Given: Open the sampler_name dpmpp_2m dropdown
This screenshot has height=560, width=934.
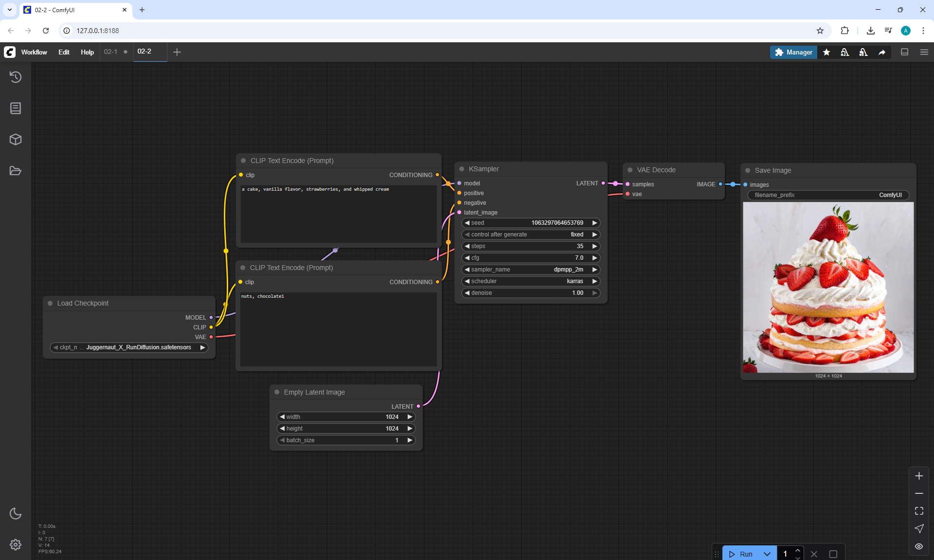Looking at the screenshot, I should [530, 270].
